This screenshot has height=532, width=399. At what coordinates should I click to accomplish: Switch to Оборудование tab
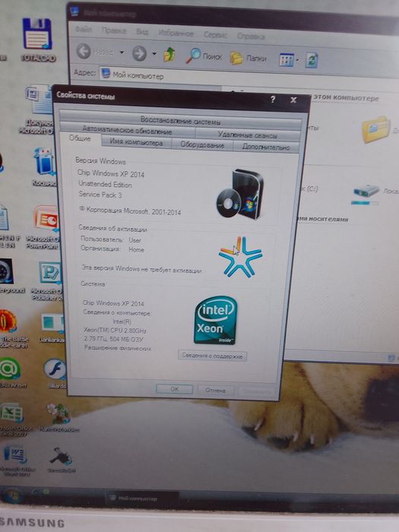202,145
